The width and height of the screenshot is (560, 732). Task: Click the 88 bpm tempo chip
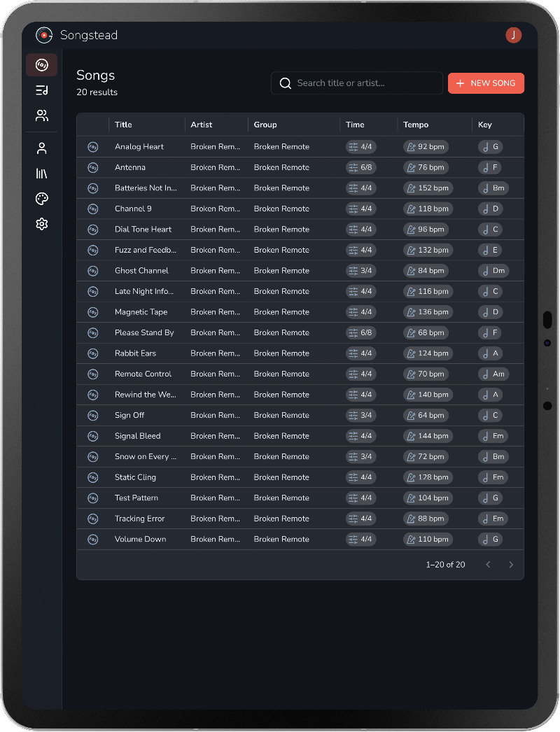(426, 519)
